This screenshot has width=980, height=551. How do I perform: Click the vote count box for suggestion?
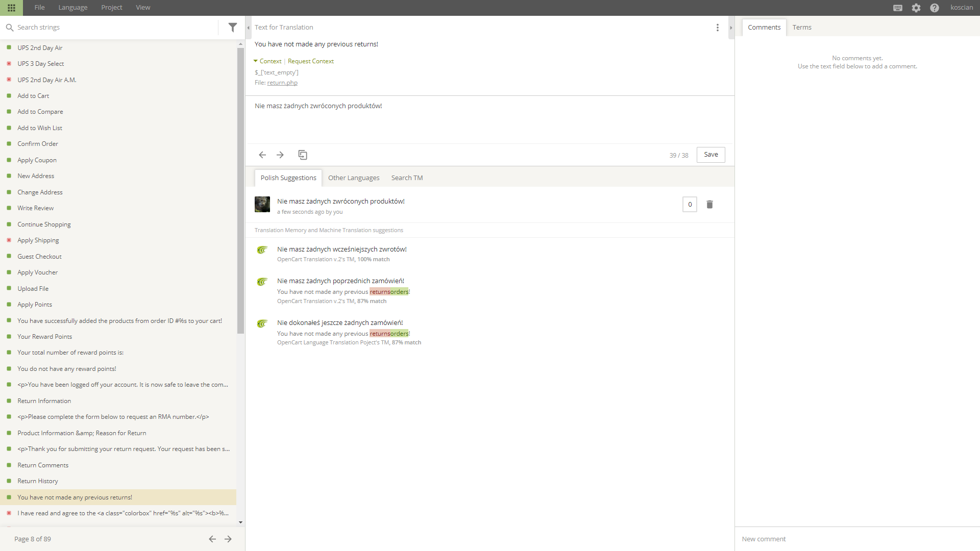(690, 205)
